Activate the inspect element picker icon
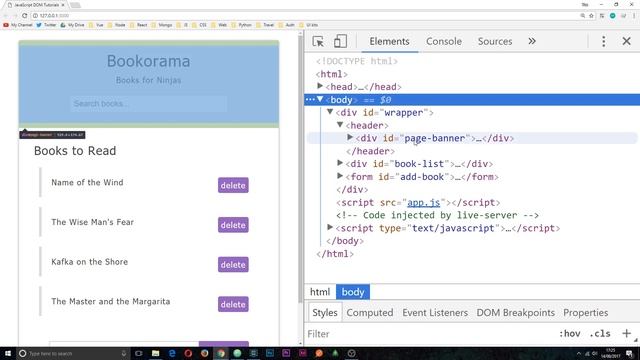Viewport: 640px width, 360px height. pyautogui.click(x=318, y=41)
